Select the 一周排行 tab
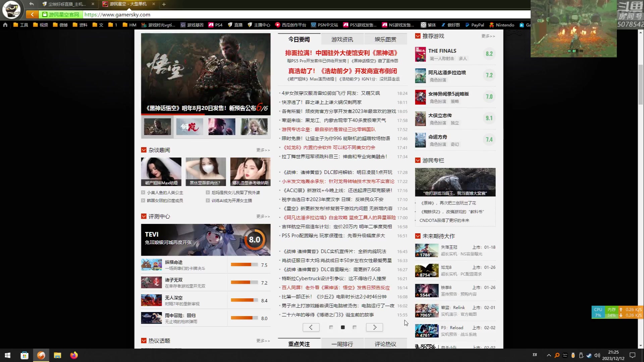Screen dimensions: 644x362 point(342,344)
